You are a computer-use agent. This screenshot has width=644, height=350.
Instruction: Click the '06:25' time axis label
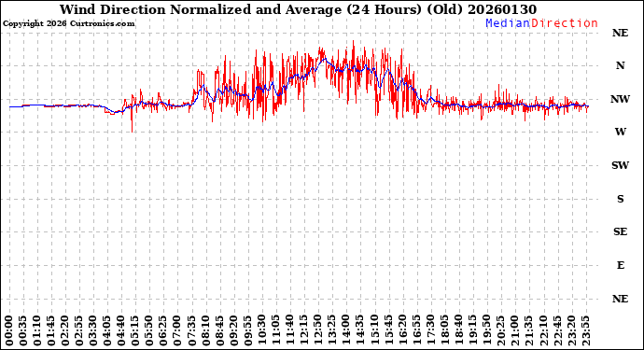(164, 331)
